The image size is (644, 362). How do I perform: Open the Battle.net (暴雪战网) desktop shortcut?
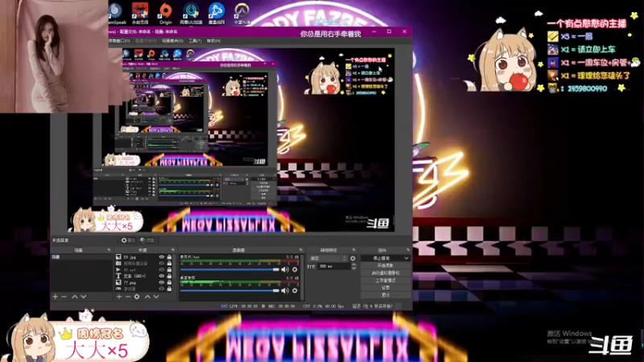click(216, 13)
